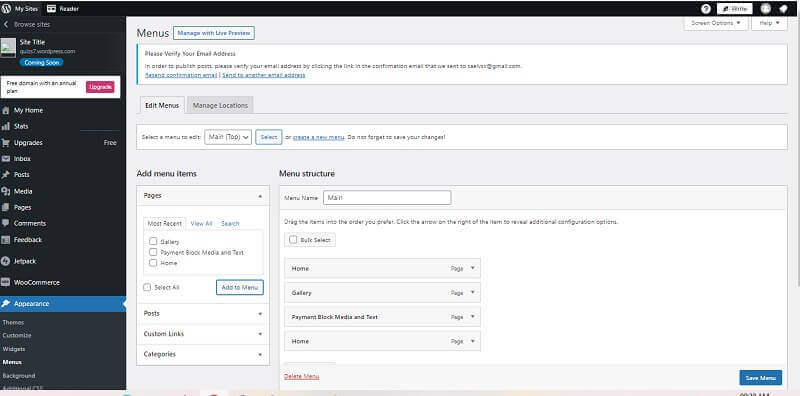This screenshot has width=800, height=396.
Task: Click the Resend confirmation email link
Action: [181, 75]
